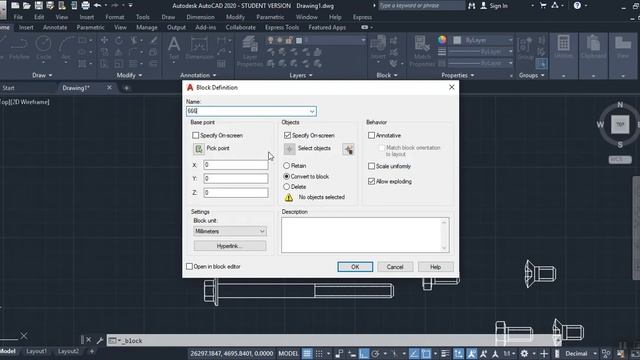Check Open in block editor
Screen dimensions: 640x360
coord(189,267)
